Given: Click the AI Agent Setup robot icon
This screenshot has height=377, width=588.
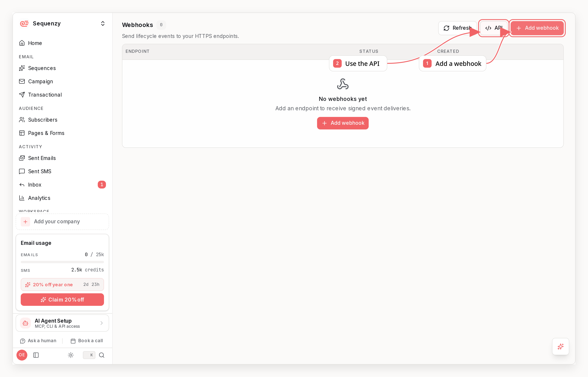Looking at the screenshot, I should [x=25, y=323].
